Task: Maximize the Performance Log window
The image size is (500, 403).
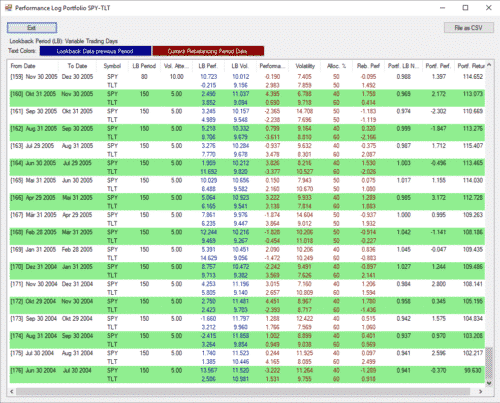Action: tap(465, 8)
